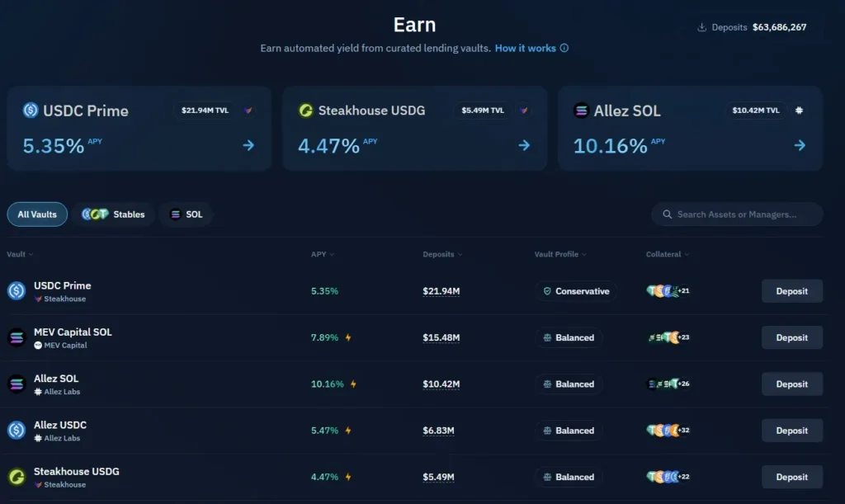Image resolution: width=845 pixels, height=504 pixels.
Task: Click collateral icons stack showing +21
Action: click(668, 290)
